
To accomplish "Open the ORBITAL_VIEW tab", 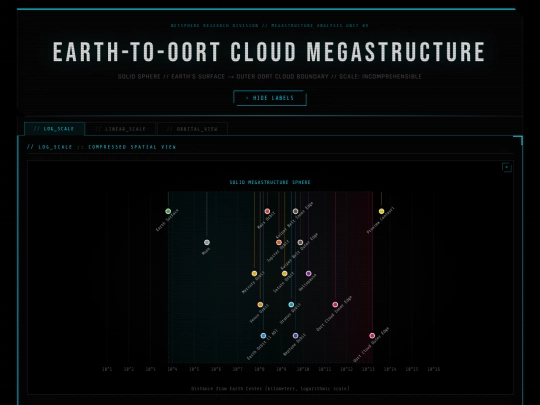I will click(x=192, y=129).
